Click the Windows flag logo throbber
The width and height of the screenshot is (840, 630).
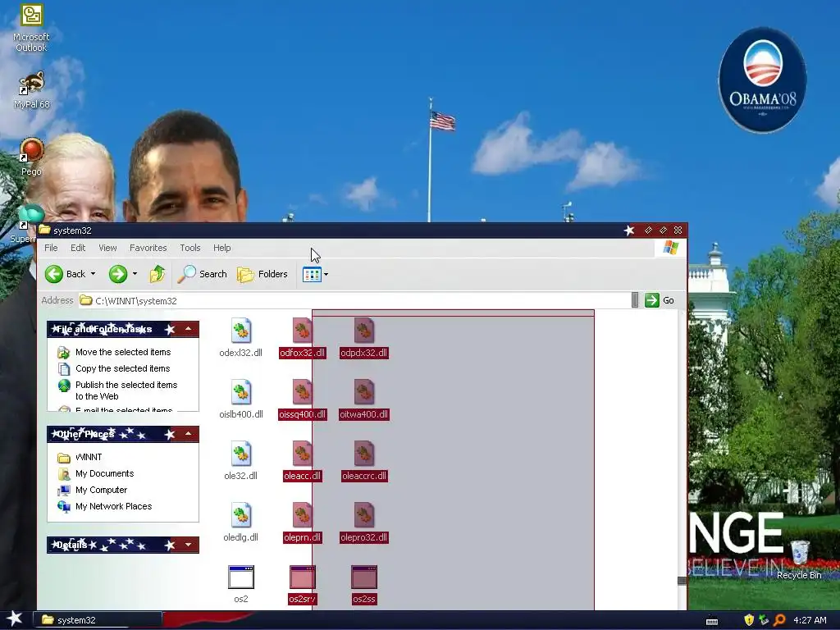tap(670, 248)
